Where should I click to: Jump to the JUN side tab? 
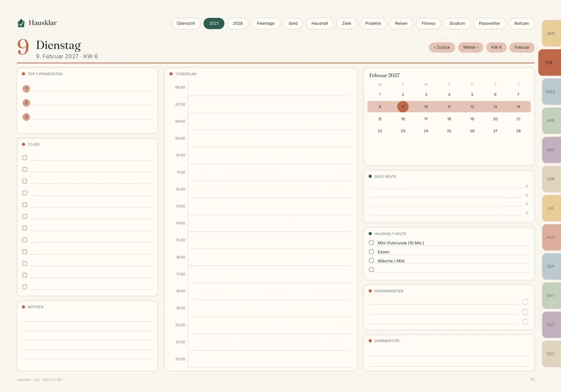(x=551, y=179)
